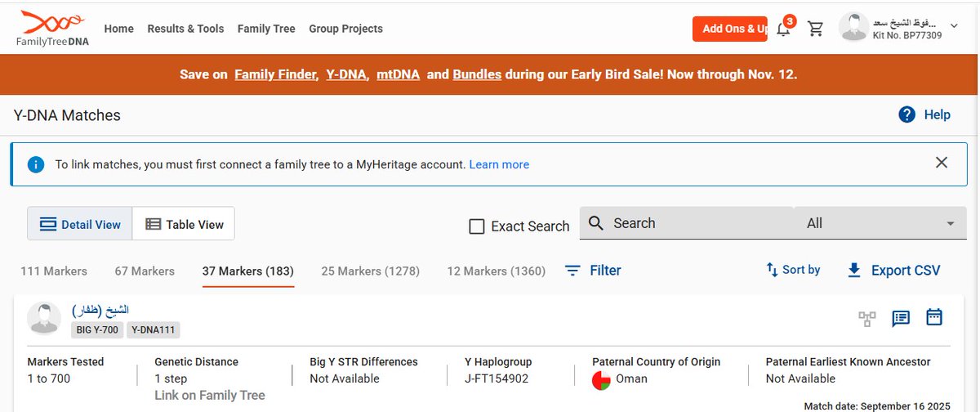Click the Export CSV label

(906, 270)
